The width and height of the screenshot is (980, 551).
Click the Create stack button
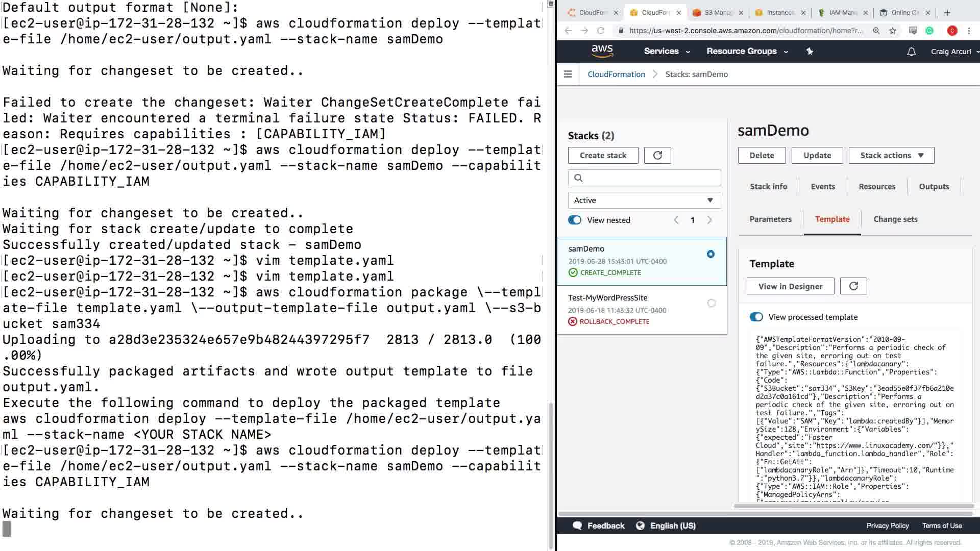click(603, 156)
